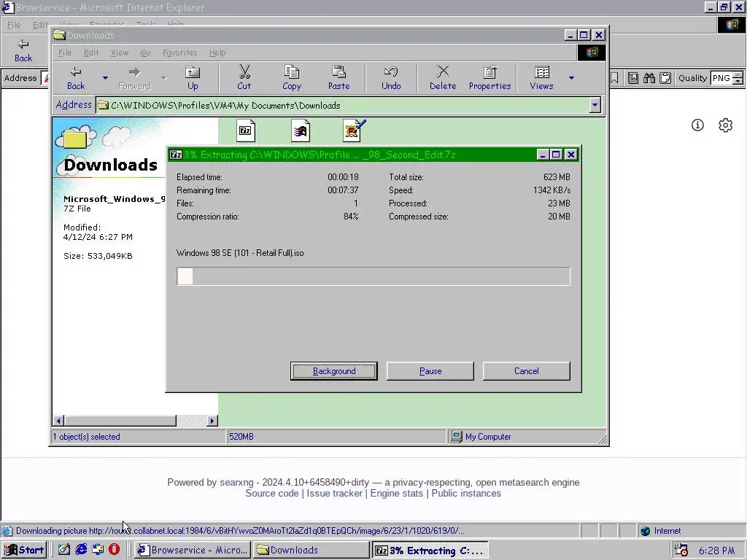The height and width of the screenshot is (560, 747).
Task: Click Back in the Internet Explorer window
Action: pos(23,50)
